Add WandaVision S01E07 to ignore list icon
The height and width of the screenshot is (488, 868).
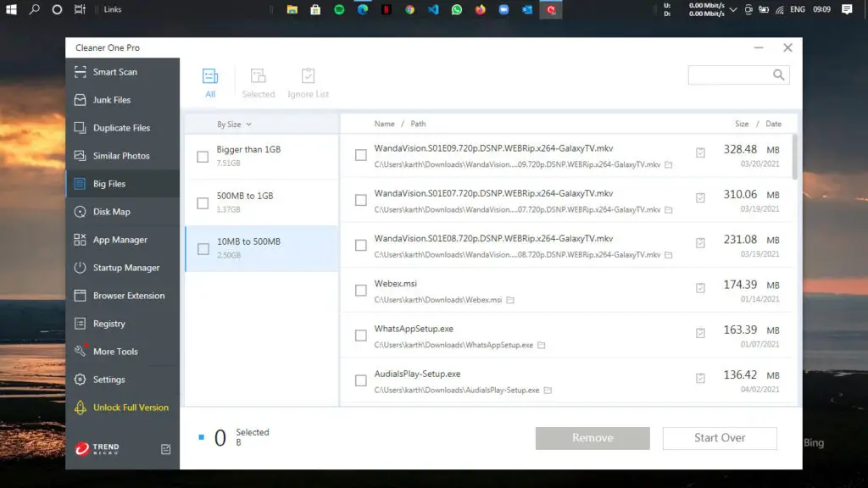click(x=700, y=197)
